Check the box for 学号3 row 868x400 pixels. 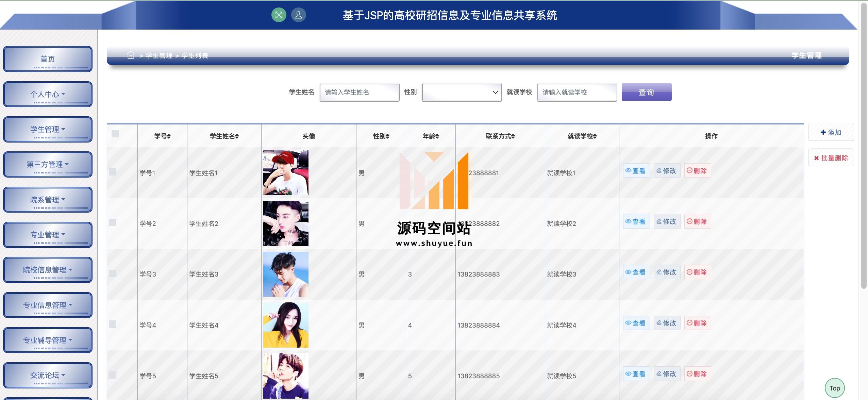coord(113,273)
